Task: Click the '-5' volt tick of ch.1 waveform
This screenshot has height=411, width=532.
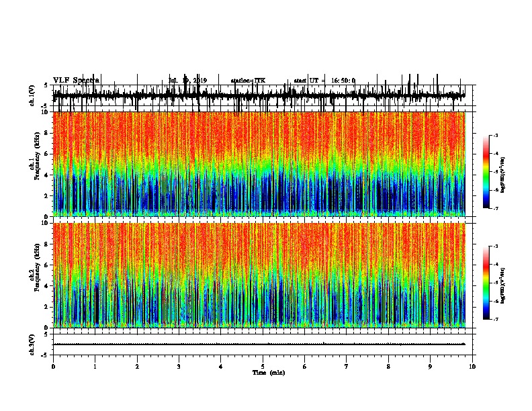Action: (x=46, y=106)
